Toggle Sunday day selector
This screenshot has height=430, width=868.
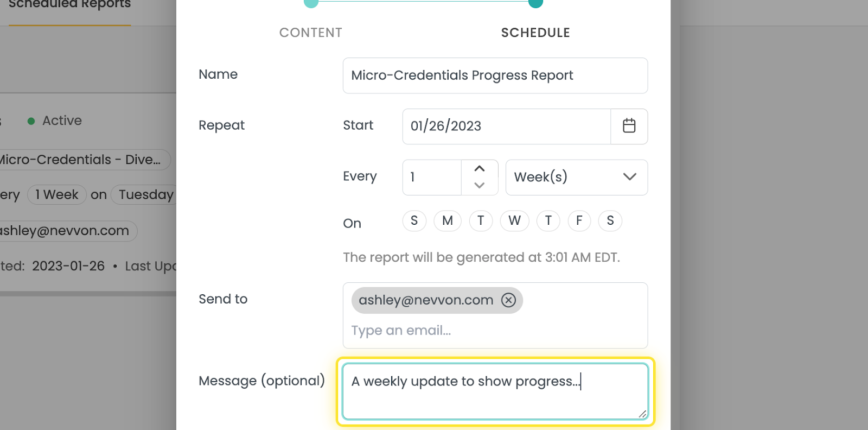[414, 221]
